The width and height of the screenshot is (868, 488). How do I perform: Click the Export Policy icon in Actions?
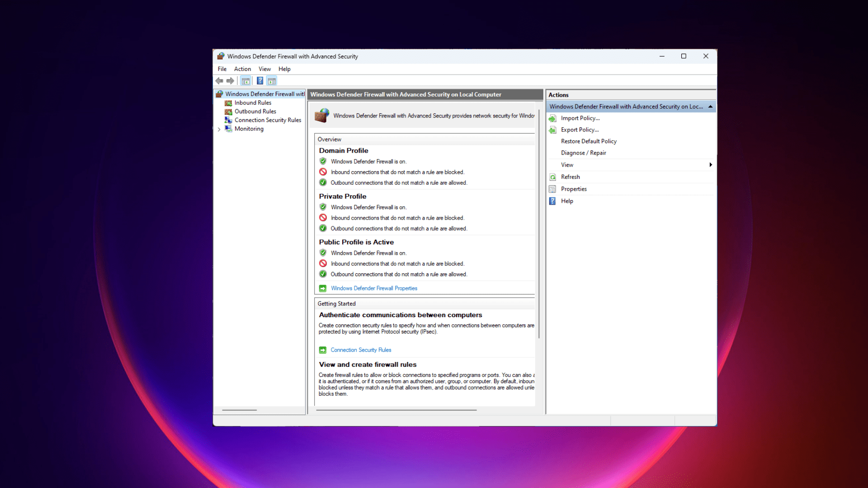click(552, 130)
